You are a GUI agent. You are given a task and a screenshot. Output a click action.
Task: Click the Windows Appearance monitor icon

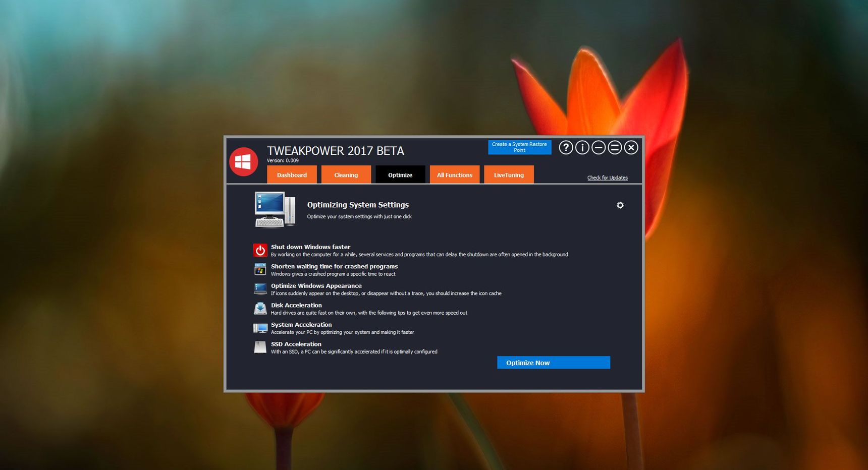pyautogui.click(x=260, y=289)
